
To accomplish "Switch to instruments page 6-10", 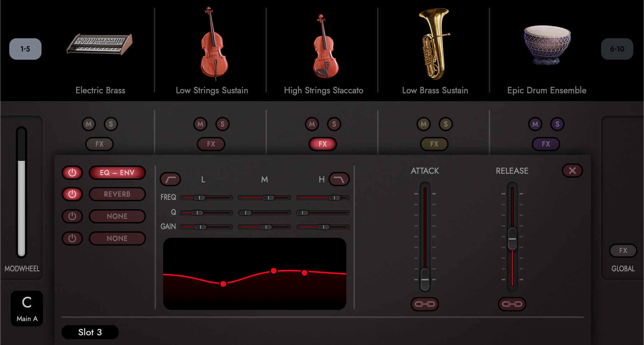I will 617,49.
